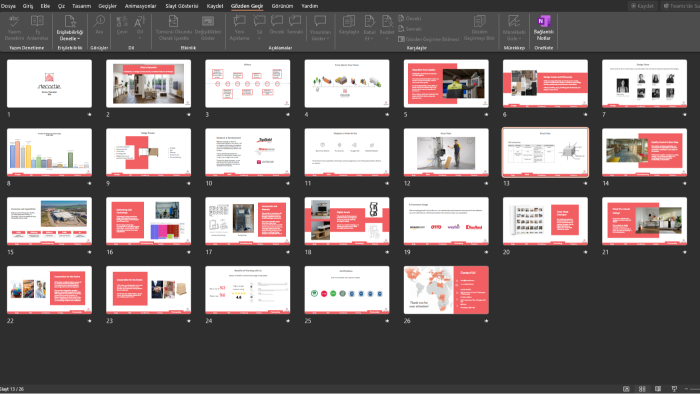Open the Yorumları Göster dropdown
Image resolution: width=700 pixels, height=394 pixels.
(x=320, y=28)
